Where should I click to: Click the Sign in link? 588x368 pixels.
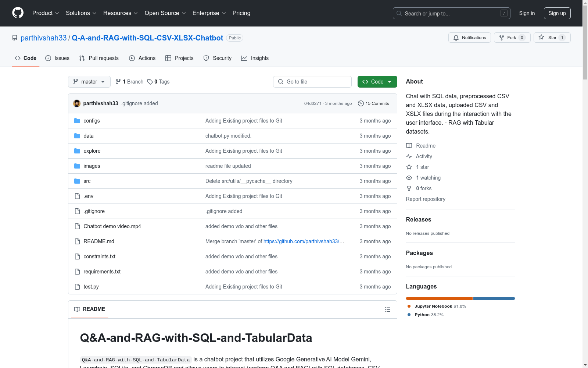[527, 13]
